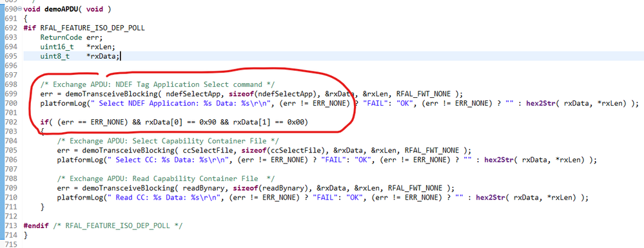Click the Read Capability Container File comment

(165, 178)
